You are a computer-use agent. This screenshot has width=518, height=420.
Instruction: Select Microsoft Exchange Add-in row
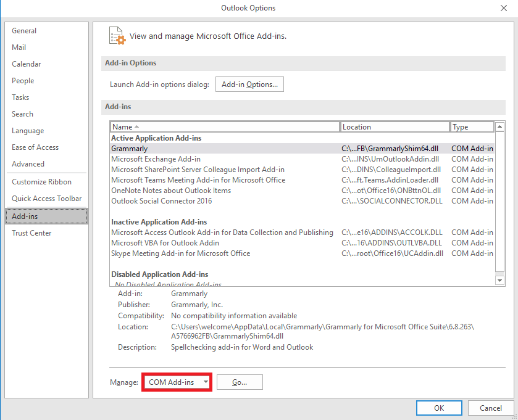(303, 159)
